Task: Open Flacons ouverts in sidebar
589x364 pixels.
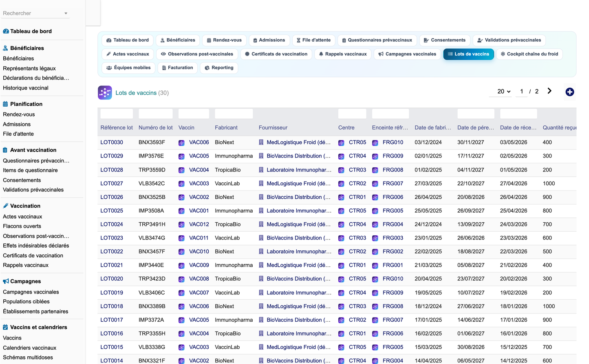Action: tap(22, 226)
